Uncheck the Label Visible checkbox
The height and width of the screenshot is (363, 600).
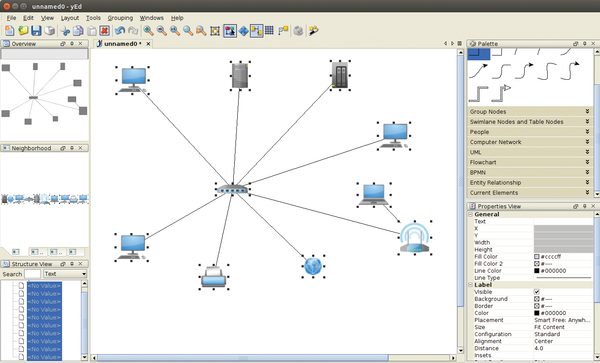click(536, 292)
